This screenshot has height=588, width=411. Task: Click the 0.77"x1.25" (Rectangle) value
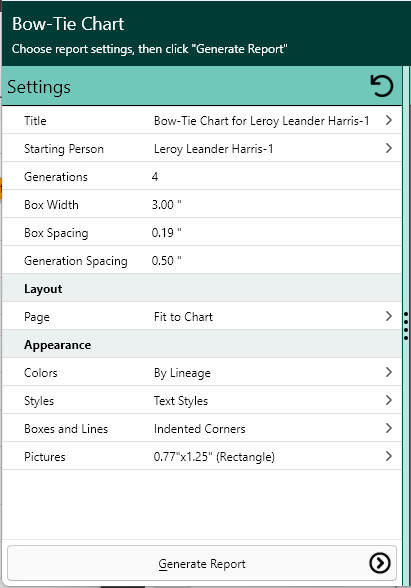[x=214, y=457]
